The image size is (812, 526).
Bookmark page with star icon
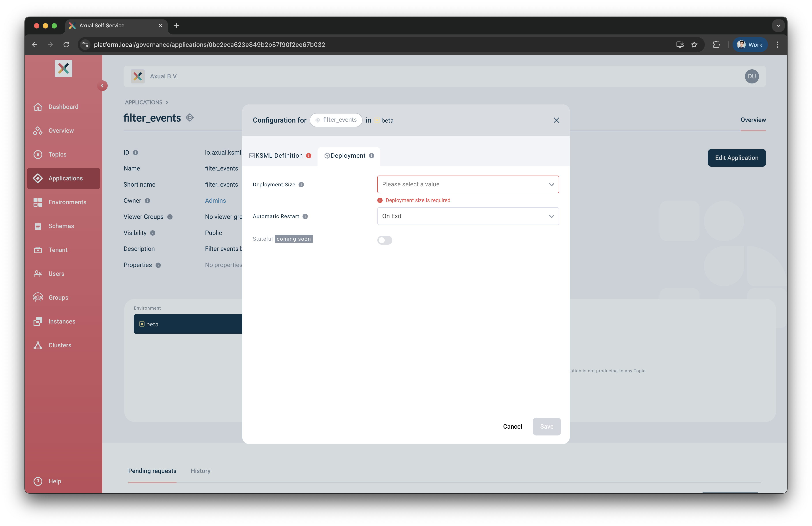pyautogui.click(x=694, y=45)
